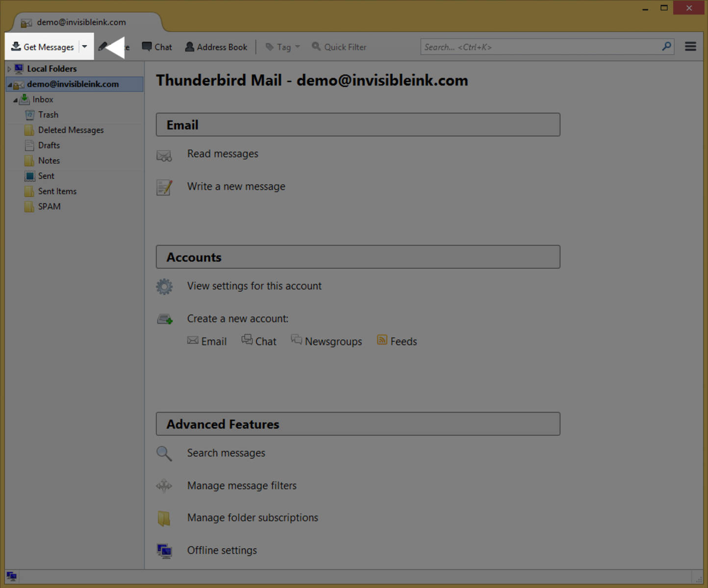Click the Search messages link

pyautogui.click(x=226, y=453)
